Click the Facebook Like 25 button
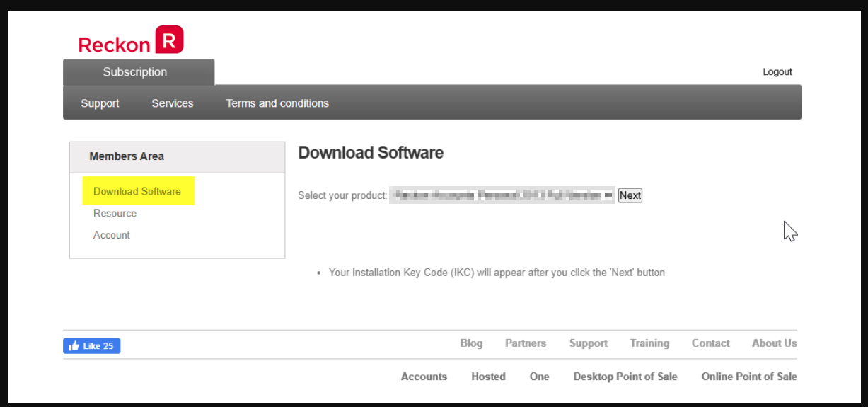 (x=92, y=346)
